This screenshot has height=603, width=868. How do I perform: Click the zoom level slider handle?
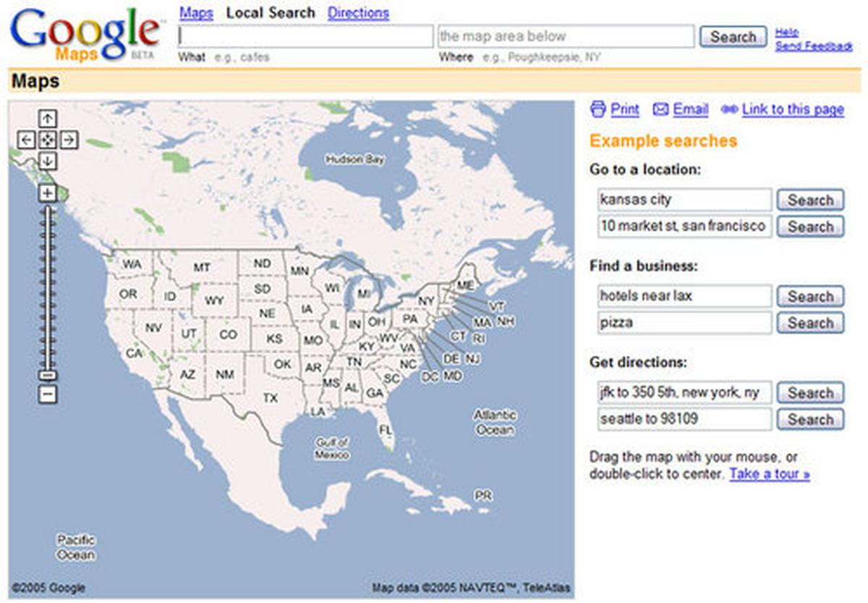tap(48, 375)
